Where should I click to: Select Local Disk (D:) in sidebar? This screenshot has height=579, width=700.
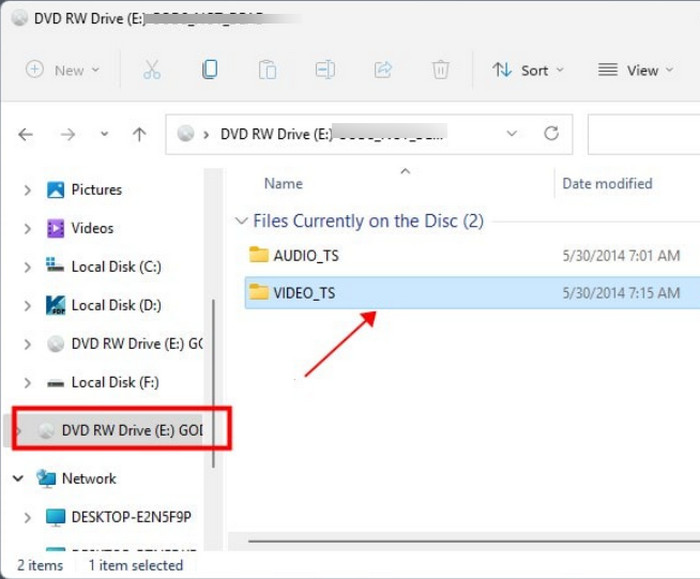click(x=117, y=305)
